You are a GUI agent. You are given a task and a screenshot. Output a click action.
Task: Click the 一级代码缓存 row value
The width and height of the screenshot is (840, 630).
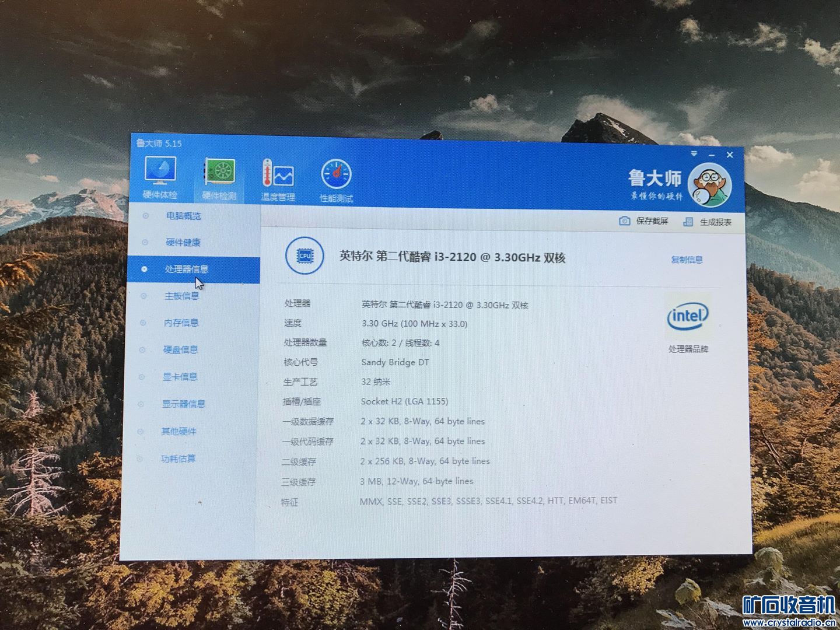click(x=422, y=441)
